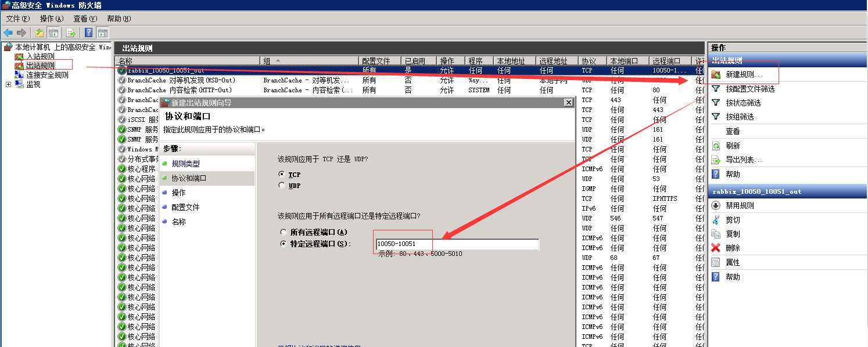Image resolution: width=868 pixels, height=347 pixels.
Task: Choose the 所有远程端口 radio option
Action: click(282, 232)
